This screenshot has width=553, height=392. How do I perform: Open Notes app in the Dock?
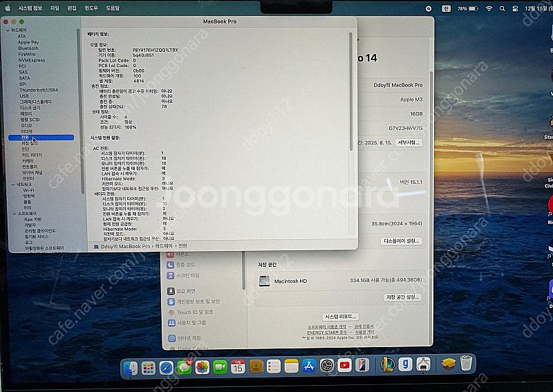click(x=291, y=366)
